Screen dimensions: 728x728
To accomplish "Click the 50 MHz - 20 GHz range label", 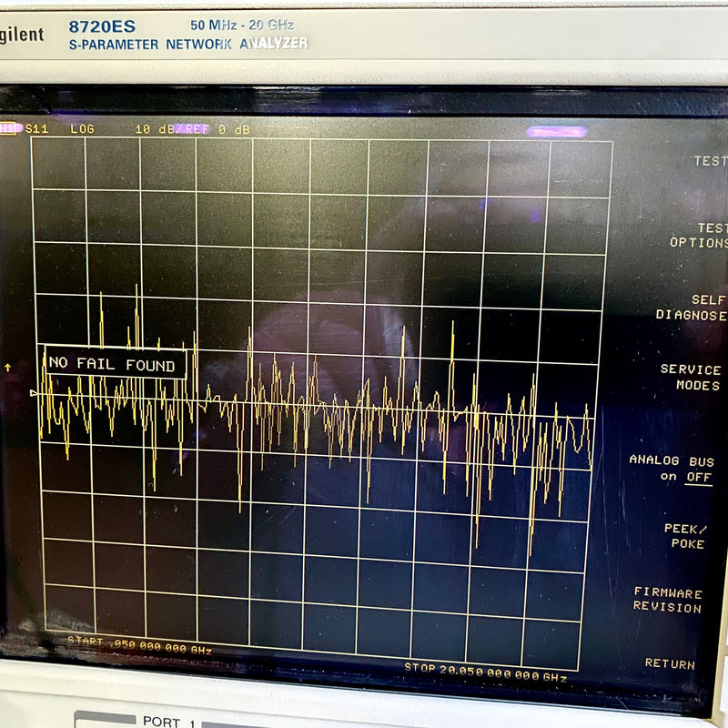I will click(239, 26).
